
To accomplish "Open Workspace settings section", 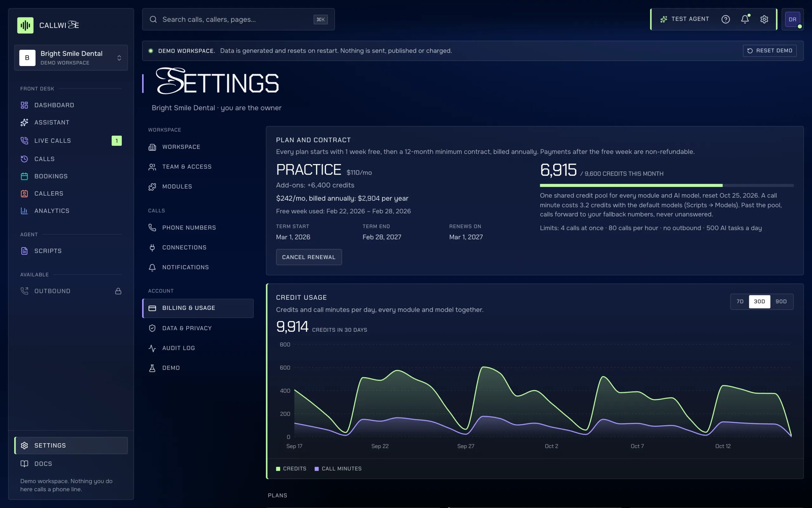I will pos(198,147).
